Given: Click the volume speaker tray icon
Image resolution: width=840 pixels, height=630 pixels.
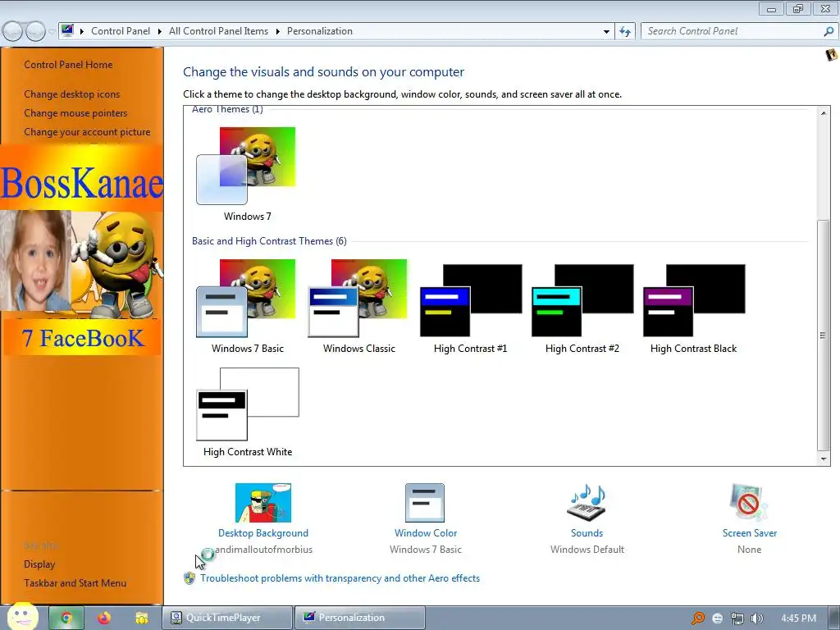Looking at the screenshot, I should click(x=756, y=619).
